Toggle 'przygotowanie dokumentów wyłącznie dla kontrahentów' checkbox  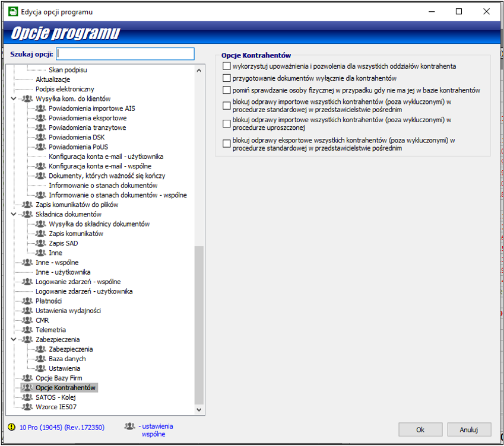(x=226, y=78)
